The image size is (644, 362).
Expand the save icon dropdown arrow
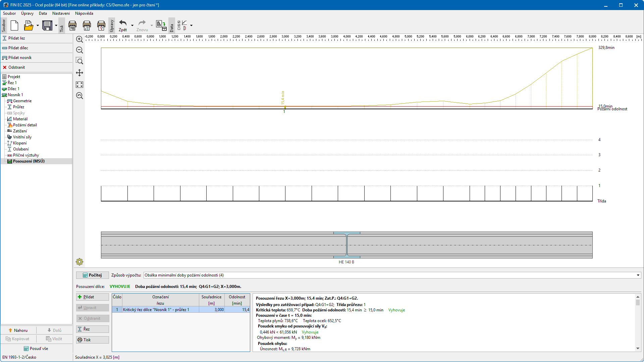pos(56,25)
